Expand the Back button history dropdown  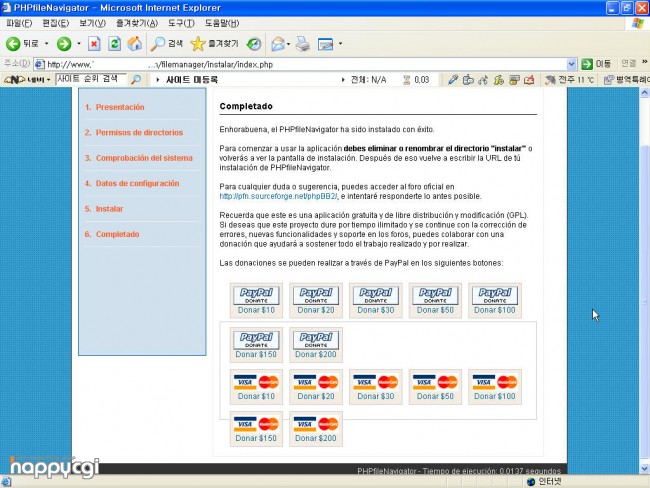coord(46,44)
